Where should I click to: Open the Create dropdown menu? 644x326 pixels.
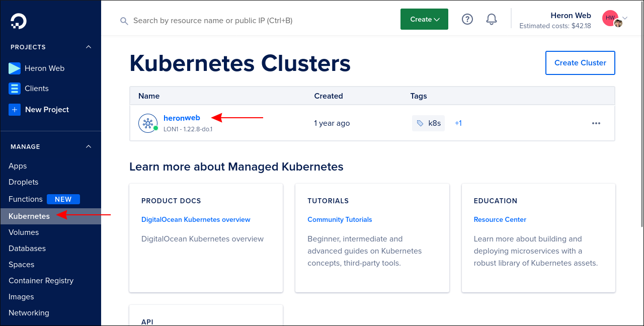[424, 19]
